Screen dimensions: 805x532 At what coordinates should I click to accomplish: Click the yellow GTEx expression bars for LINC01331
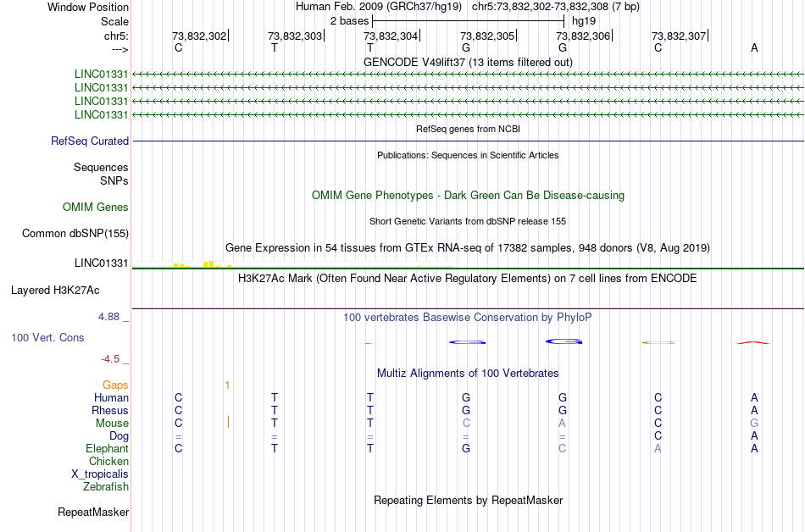(203, 264)
